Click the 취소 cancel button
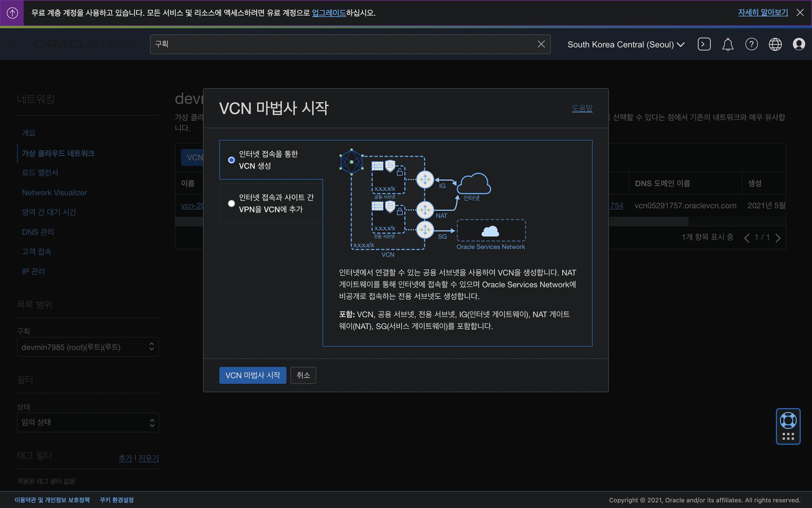The width and height of the screenshot is (812, 508). click(x=303, y=375)
